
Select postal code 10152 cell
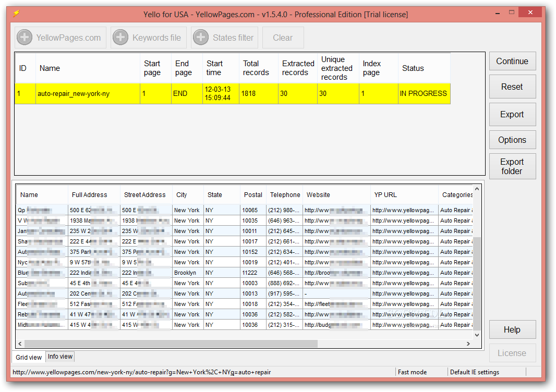click(253, 252)
